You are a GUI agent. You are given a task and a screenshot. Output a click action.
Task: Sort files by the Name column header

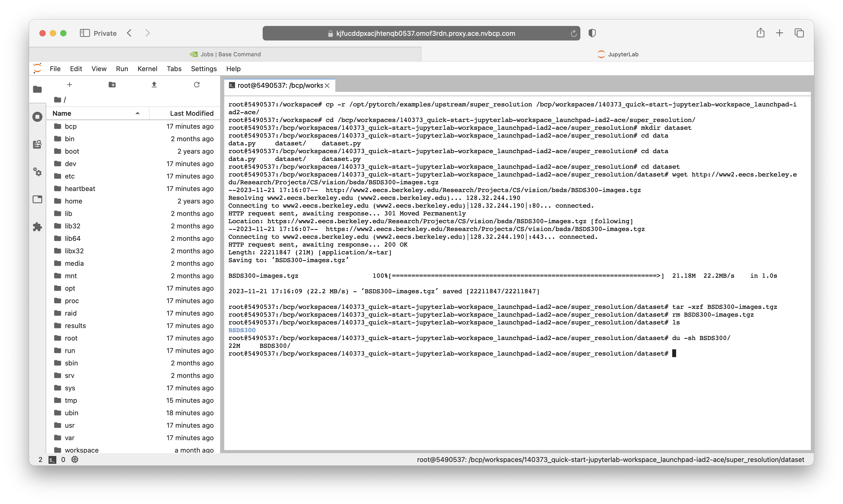pos(98,113)
